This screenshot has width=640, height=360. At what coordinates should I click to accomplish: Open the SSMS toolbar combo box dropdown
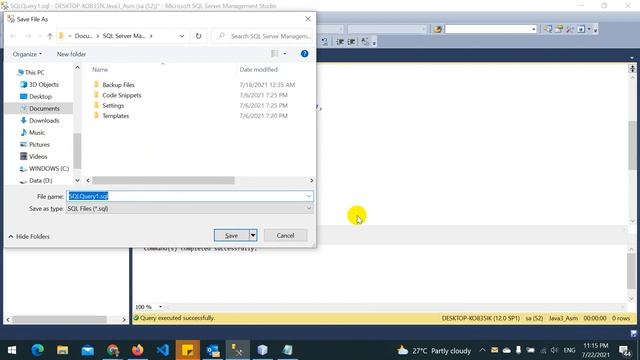(x=533, y=29)
